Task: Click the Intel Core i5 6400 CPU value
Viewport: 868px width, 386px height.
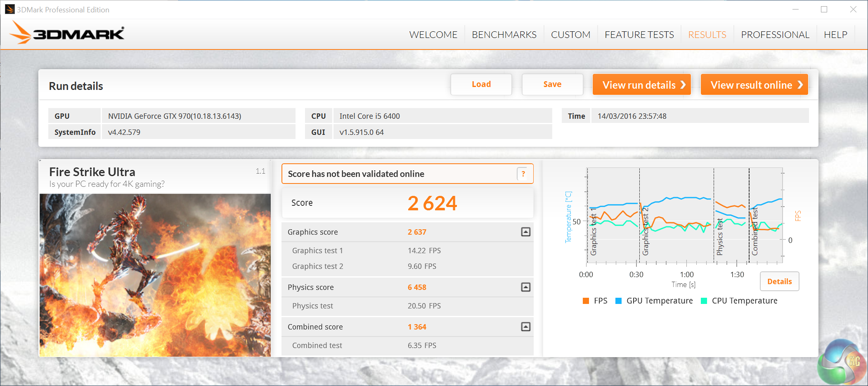Action: point(370,116)
